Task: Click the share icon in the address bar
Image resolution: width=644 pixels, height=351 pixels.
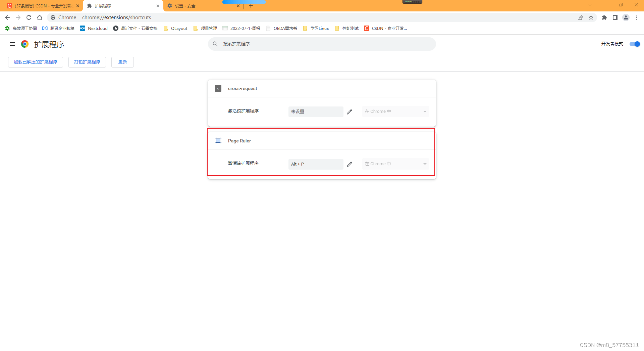Action: pos(581,17)
